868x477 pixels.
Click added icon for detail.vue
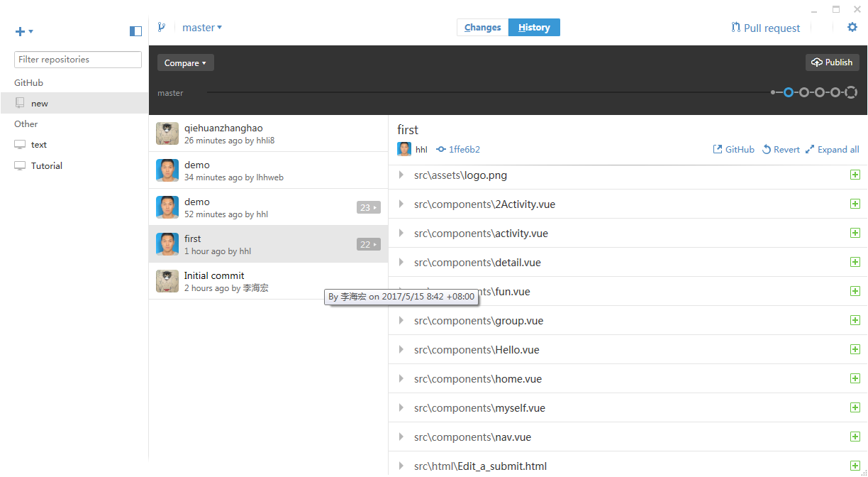(855, 262)
